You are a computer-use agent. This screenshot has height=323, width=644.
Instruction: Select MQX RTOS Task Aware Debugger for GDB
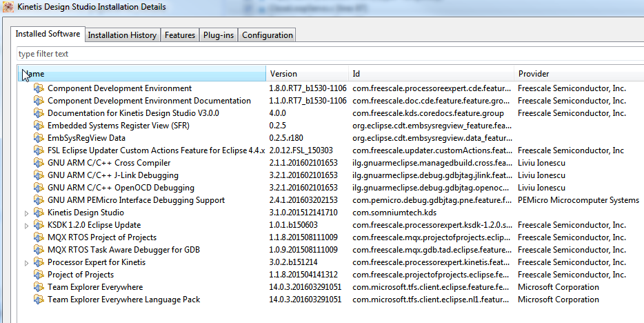click(123, 250)
